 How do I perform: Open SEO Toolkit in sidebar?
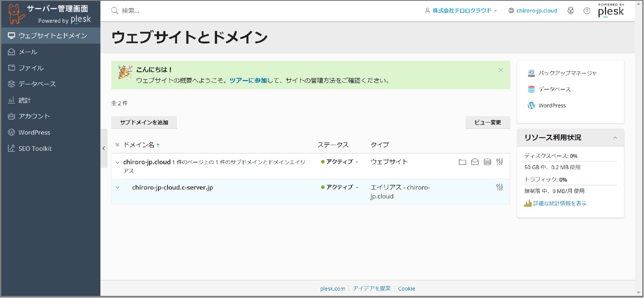coord(50,149)
